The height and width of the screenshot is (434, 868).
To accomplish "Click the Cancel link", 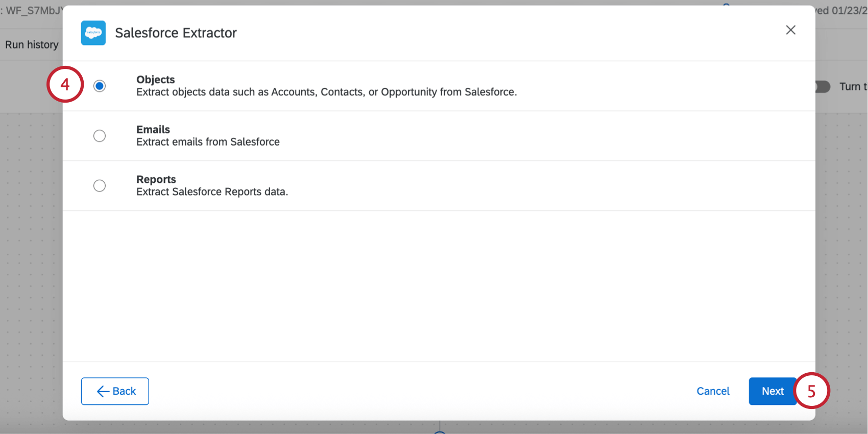I will pos(713,391).
